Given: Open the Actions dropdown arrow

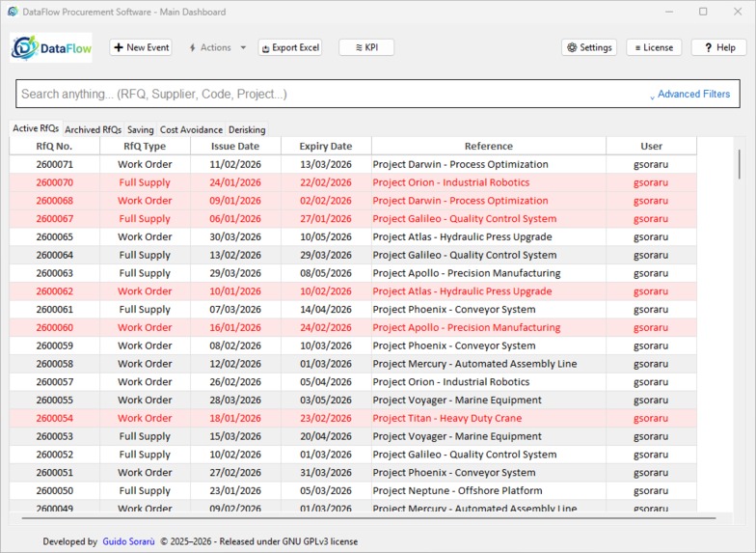Looking at the screenshot, I should point(243,47).
